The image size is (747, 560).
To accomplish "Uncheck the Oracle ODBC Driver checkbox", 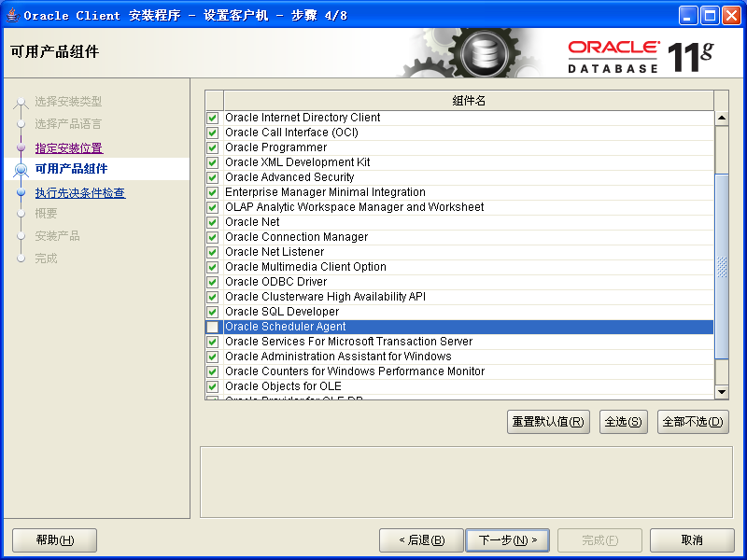I will coord(213,282).
